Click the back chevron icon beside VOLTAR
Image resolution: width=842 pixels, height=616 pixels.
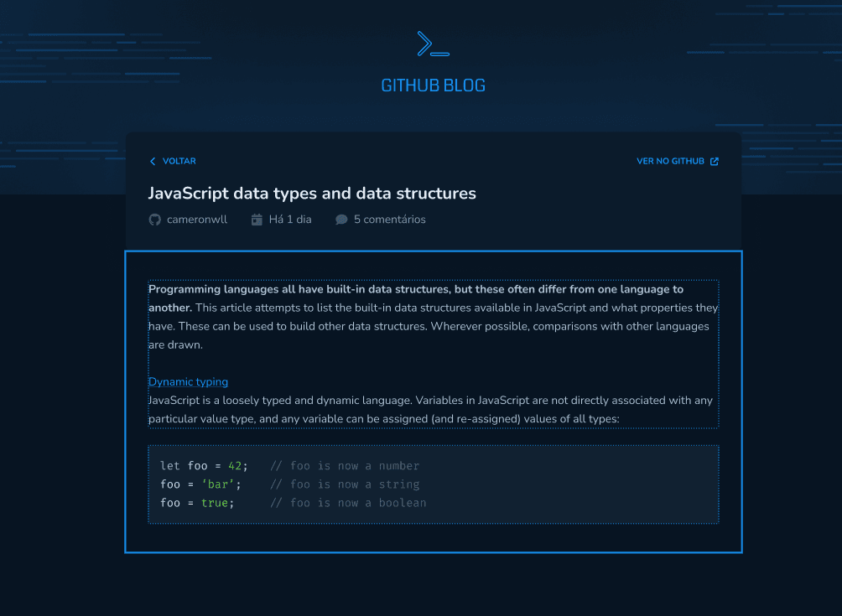(153, 162)
